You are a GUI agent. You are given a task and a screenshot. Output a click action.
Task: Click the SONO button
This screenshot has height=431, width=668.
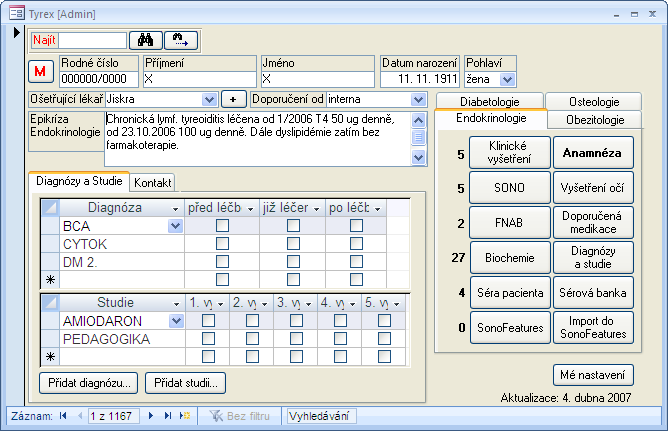pos(510,187)
